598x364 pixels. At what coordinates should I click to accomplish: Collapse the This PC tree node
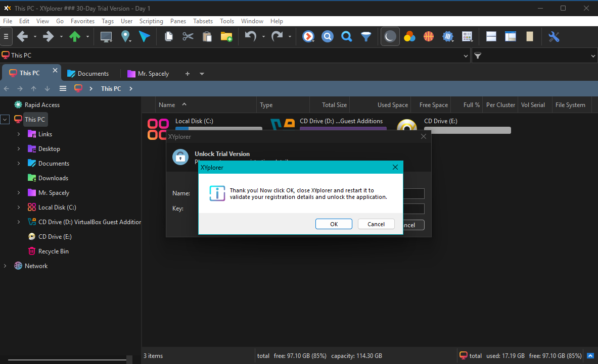coord(5,120)
